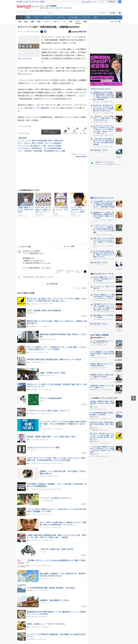Click the Impress Watch logo near headline
This screenshot has width=138, height=644.
(77, 32)
